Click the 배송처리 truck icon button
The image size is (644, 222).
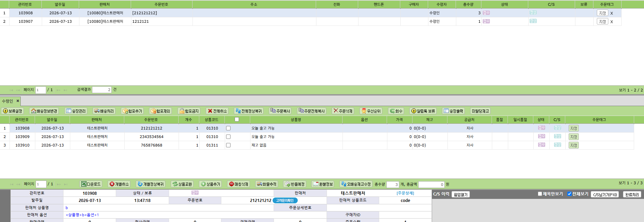click(104, 111)
